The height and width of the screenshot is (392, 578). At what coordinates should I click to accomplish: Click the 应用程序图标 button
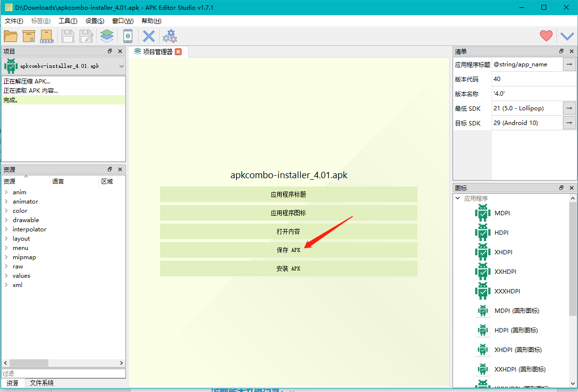pyautogui.click(x=289, y=213)
